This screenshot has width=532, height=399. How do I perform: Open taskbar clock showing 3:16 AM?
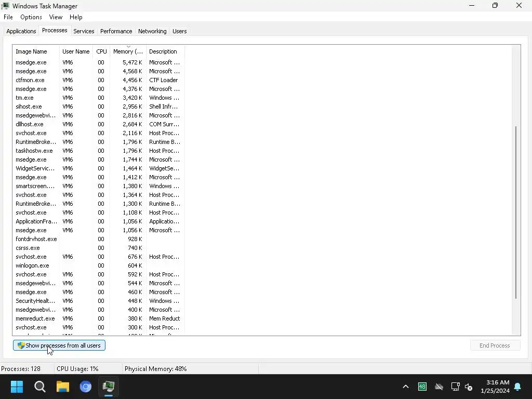tap(495, 387)
